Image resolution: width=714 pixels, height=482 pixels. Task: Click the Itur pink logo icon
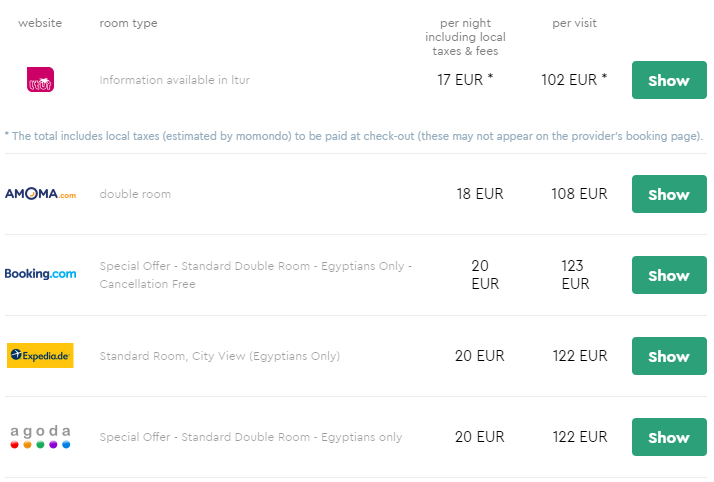coord(40,80)
